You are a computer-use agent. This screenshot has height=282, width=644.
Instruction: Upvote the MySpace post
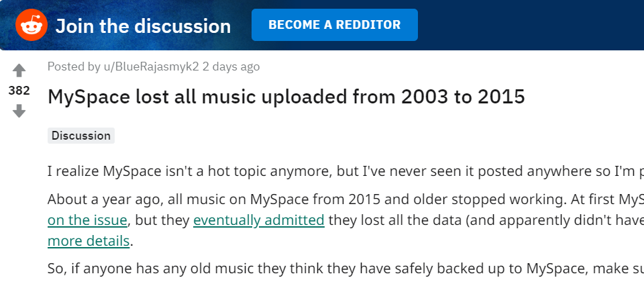tap(19, 70)
